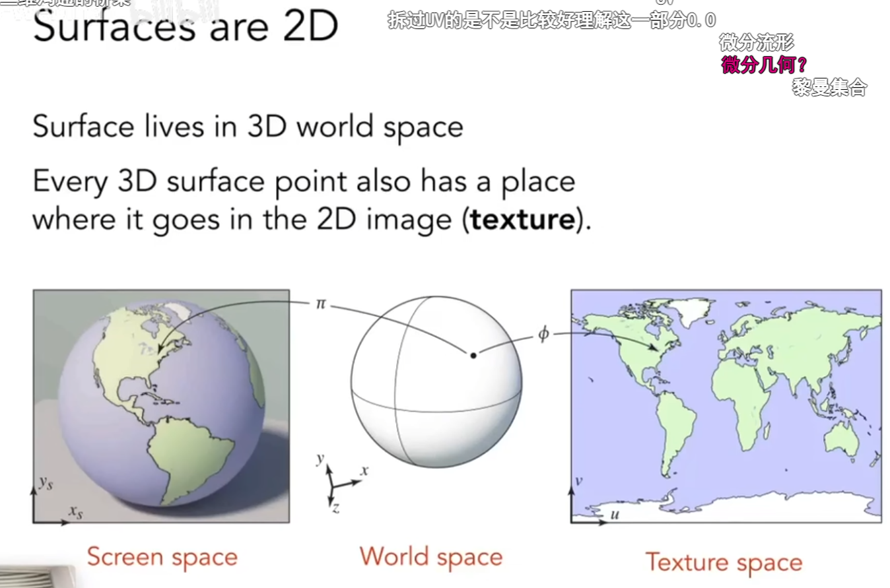Click the '微分流形' danmaku comment

756,44
